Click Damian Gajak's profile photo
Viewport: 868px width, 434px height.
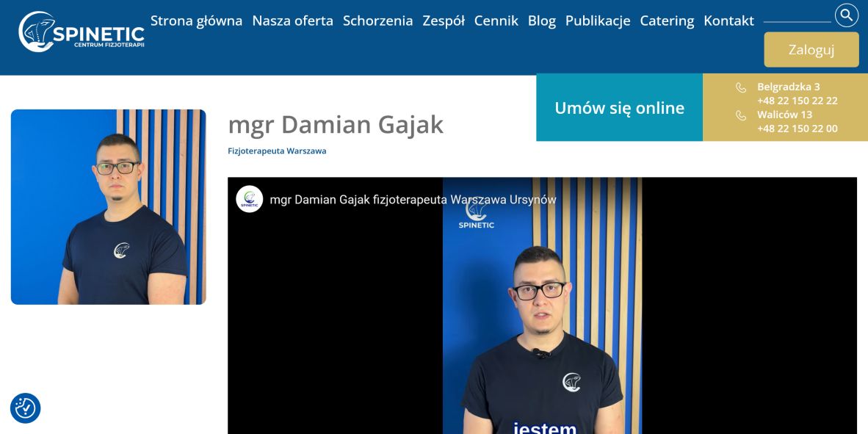109,207
